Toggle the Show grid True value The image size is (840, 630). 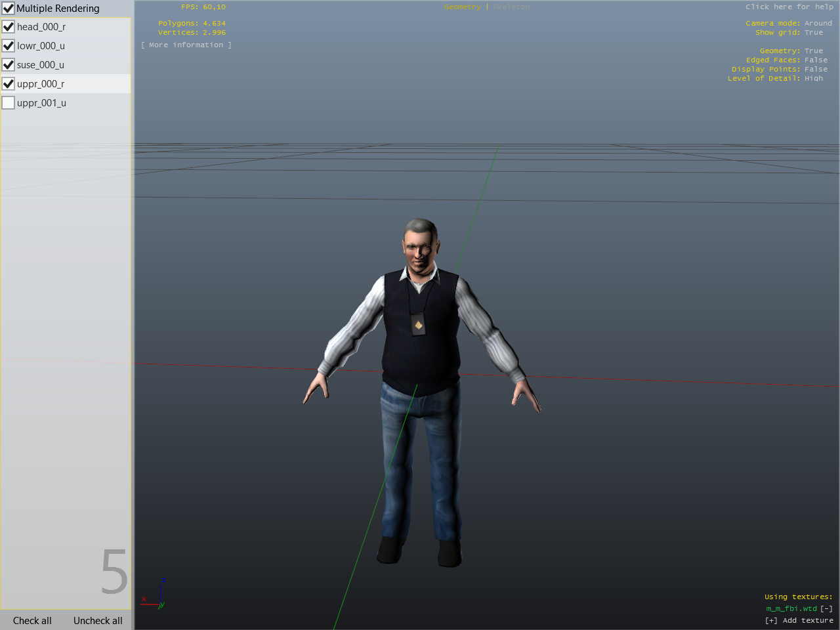[813, 33]
